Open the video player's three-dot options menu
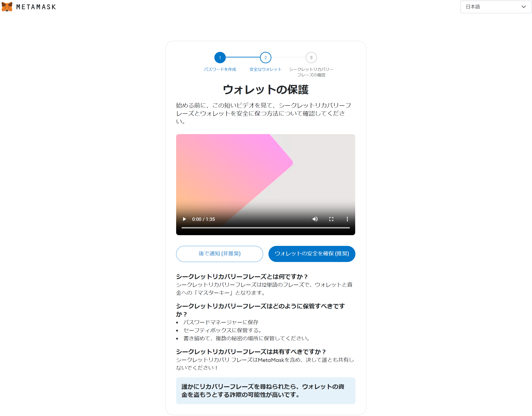Image resolution: width=532 pixels, height=416 pixels. click(347, 219)
